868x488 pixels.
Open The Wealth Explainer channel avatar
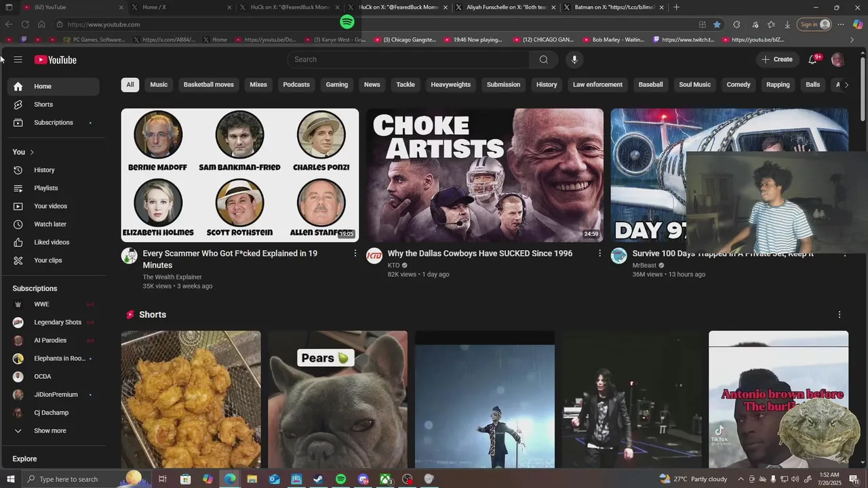(x=129, y=256)
